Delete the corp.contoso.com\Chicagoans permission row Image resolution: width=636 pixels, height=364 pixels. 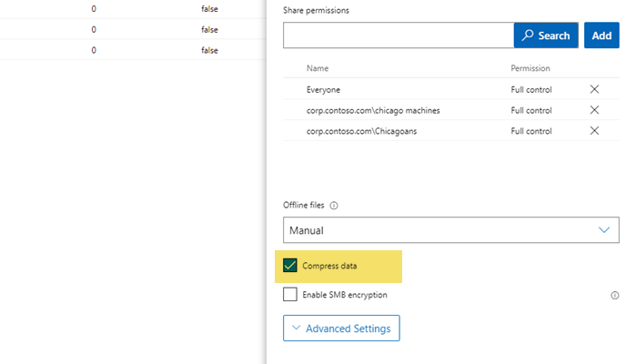coord(594,131)
